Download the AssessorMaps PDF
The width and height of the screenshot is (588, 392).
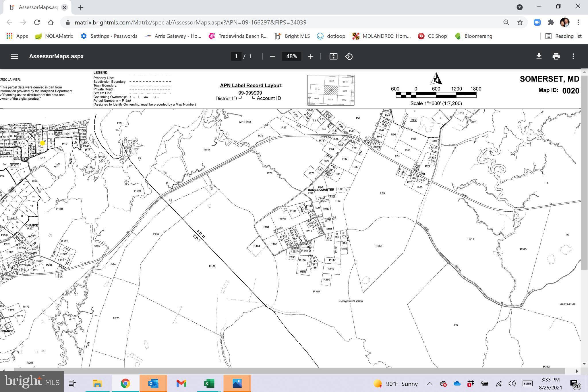point(539,56)
